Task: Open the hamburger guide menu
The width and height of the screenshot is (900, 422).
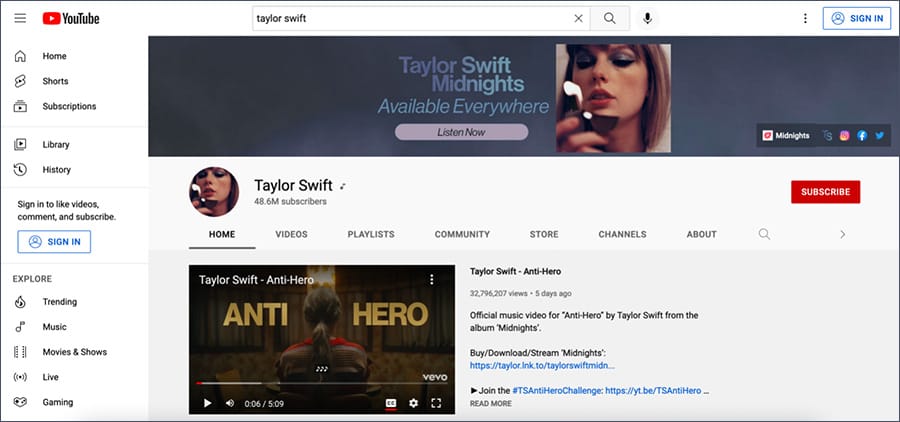Action: tap(20, 18)
